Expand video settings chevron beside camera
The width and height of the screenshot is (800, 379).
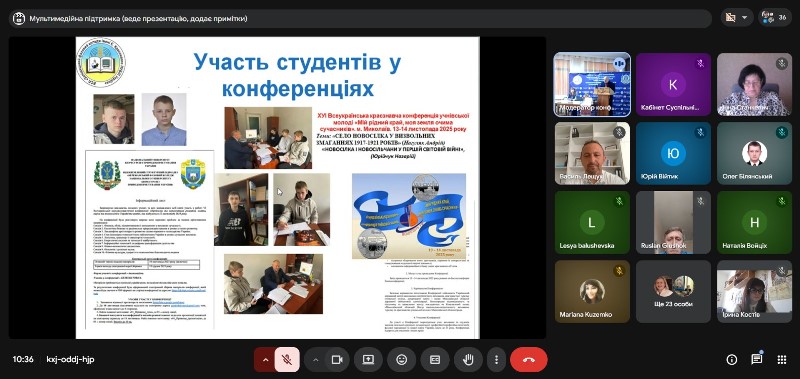click(x=315, y=360)
